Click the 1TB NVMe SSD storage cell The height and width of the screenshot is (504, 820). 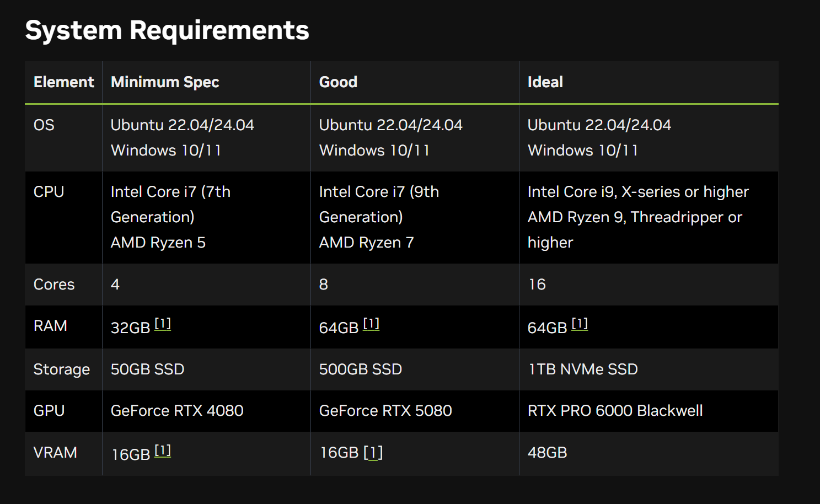[x=583, y=369]
